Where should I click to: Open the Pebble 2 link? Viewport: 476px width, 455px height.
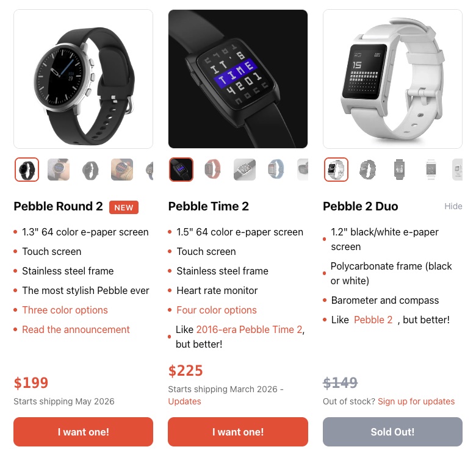pyautogui.click(x=373, y=320)
